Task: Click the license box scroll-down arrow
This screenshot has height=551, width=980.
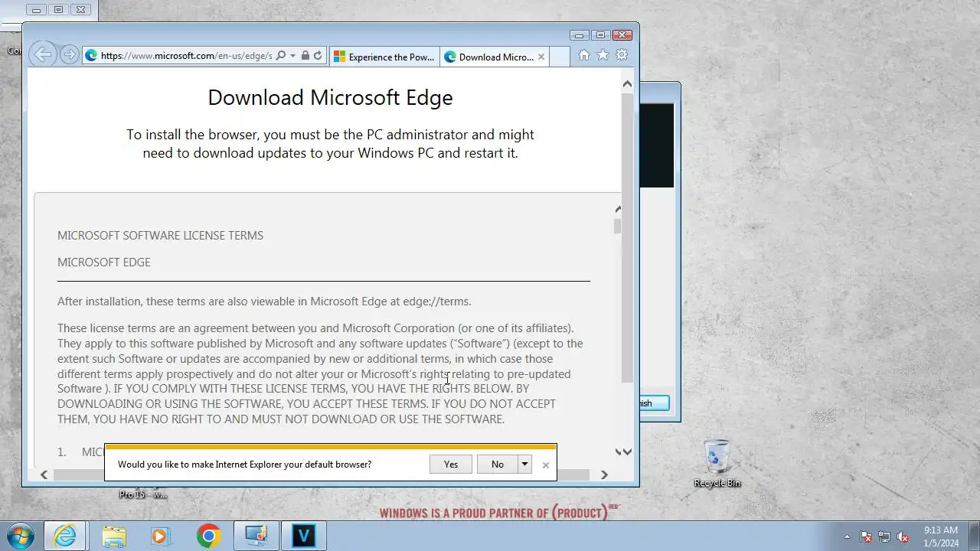Action: coord(617,452)
